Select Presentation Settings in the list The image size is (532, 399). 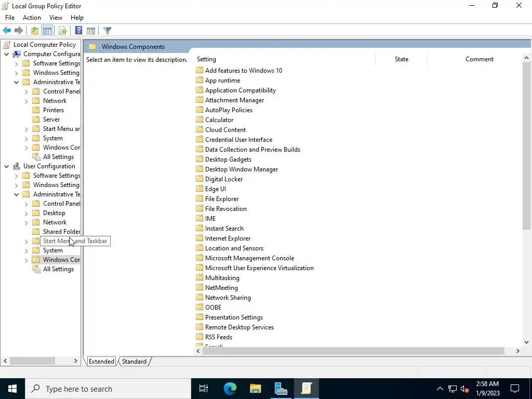[x=234, y=317]
